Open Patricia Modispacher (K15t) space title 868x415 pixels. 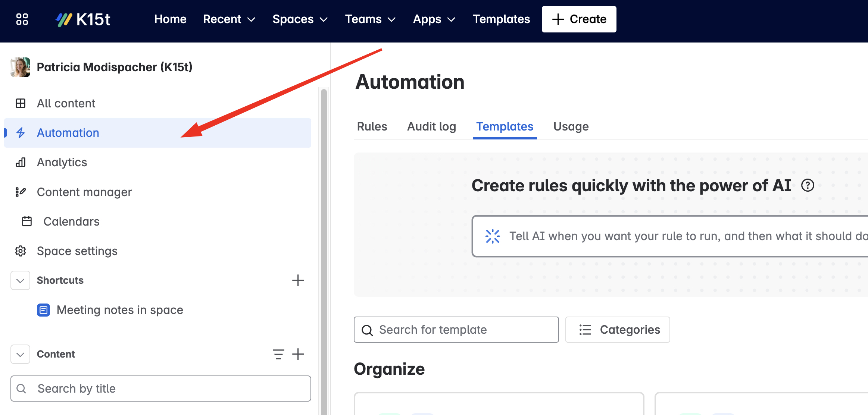coord(114,67)
